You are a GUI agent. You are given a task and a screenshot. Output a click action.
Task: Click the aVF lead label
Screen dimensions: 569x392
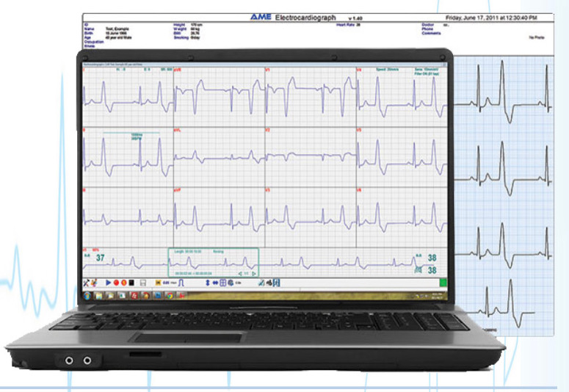(x=178, y=190)
